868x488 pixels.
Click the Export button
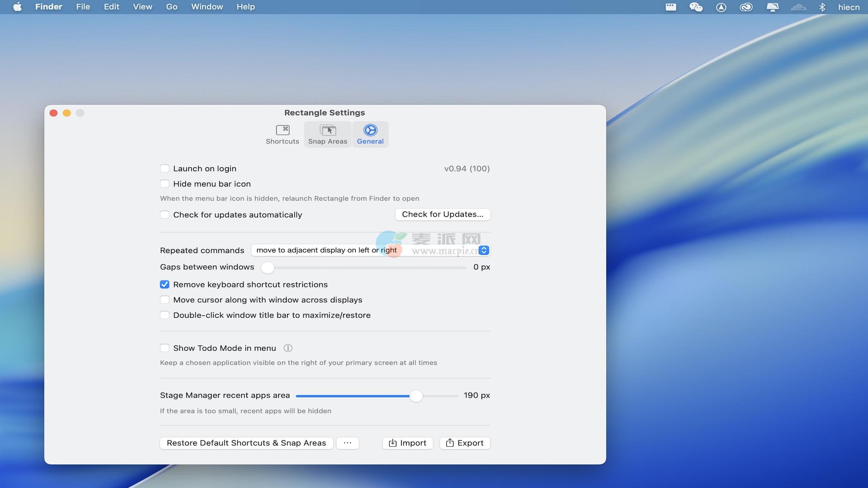pos(465,443)
